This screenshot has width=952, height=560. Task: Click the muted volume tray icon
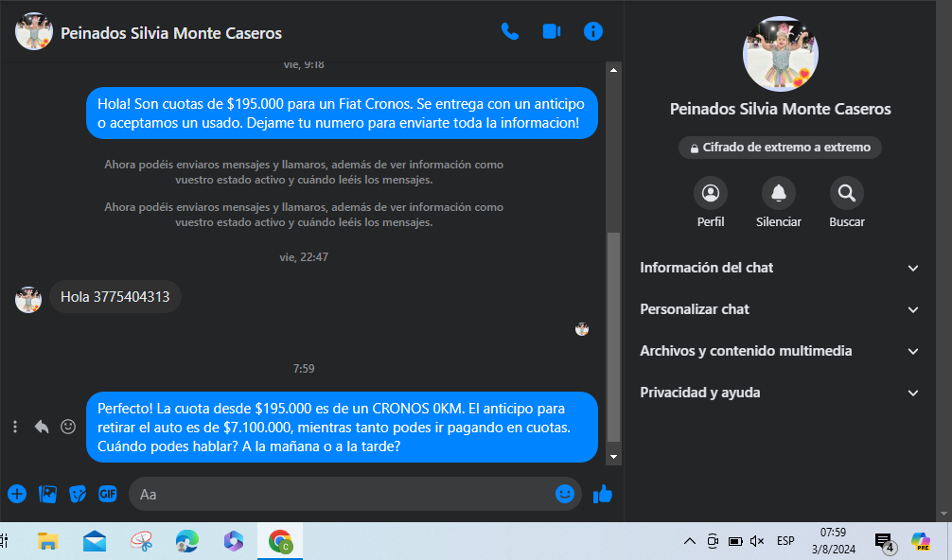pyautogui.click(x=756, y=540)
